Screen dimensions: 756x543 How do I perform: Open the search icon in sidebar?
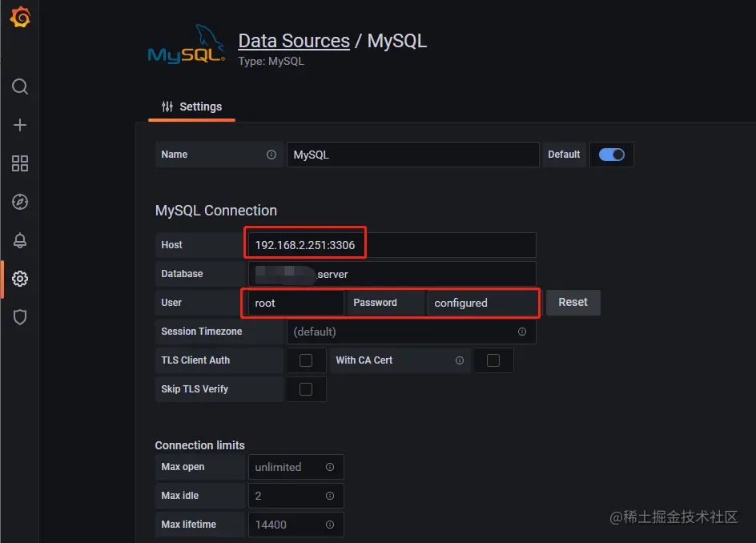pos(20,86)
